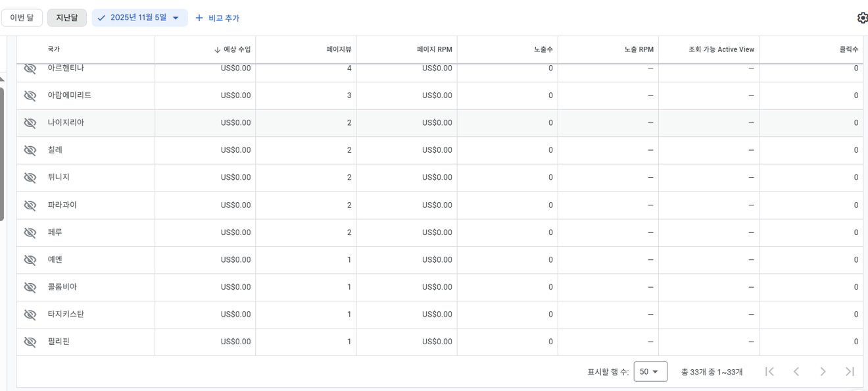Image resolution: width=868 pixels, height=391 pixels.
Task: Sort by 국가 column header
Action: (x=54, y=49)
